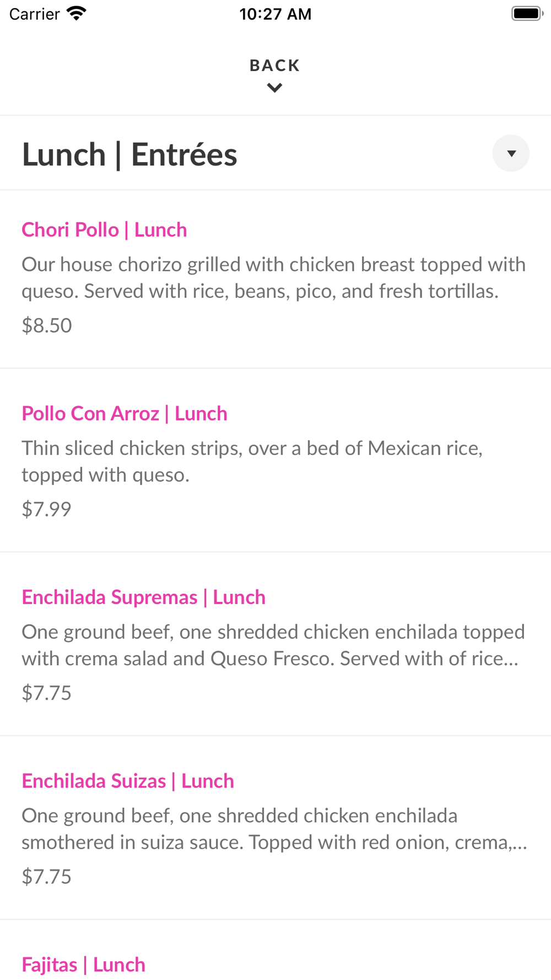
Task: Tap the Pollo Con Arroz description
Action: [x=252, y=461]
